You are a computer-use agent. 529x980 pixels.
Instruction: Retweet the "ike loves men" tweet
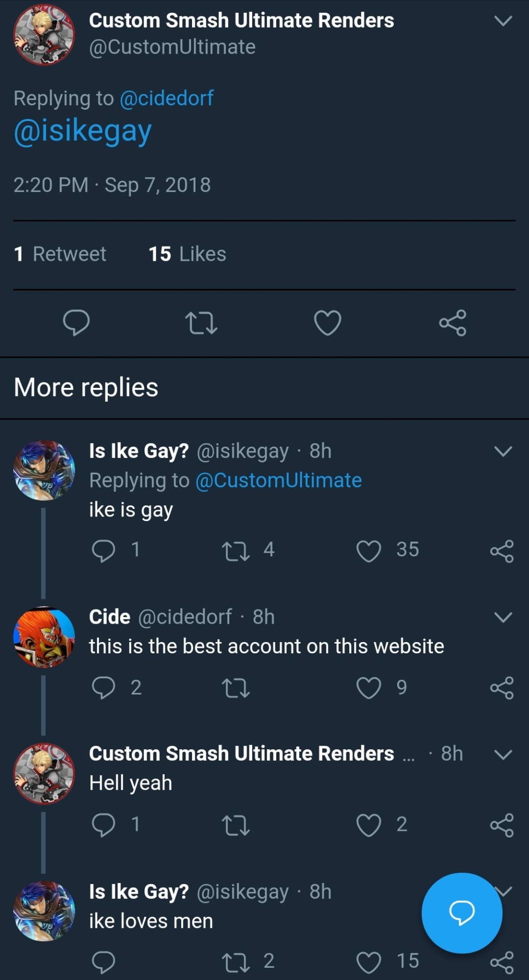(x=236, y=962)
